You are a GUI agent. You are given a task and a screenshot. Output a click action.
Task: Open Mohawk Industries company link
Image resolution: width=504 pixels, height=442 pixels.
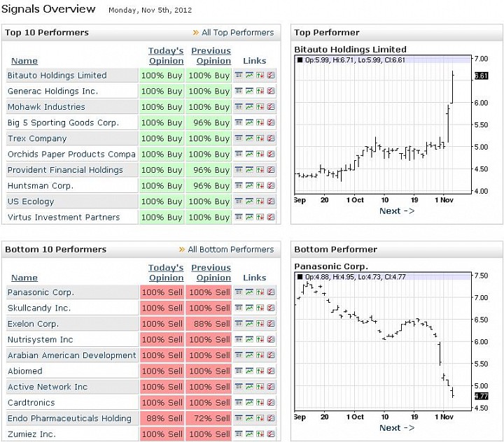tap(46, 106)
